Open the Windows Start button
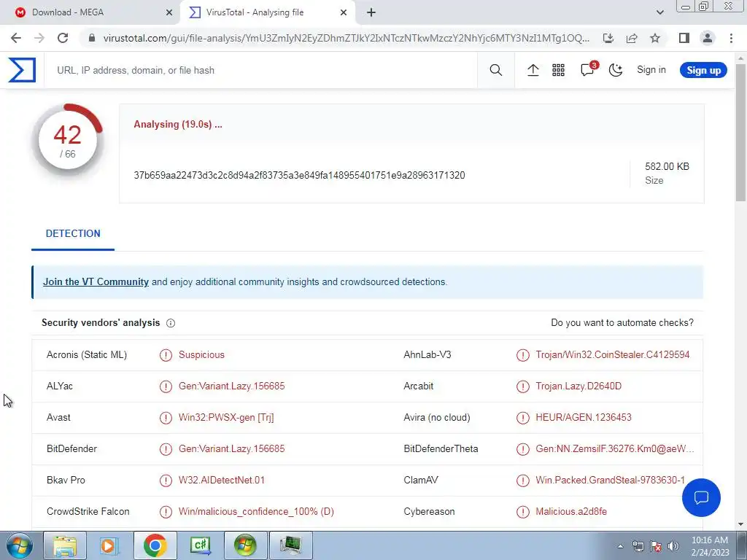Screen dimensions: 747x560 20,545
